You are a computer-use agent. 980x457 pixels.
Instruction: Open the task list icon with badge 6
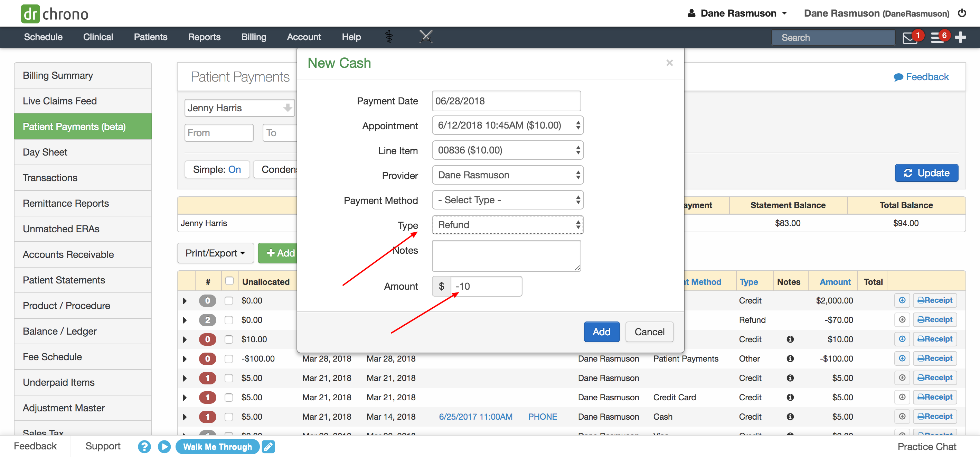coord(937,38)
